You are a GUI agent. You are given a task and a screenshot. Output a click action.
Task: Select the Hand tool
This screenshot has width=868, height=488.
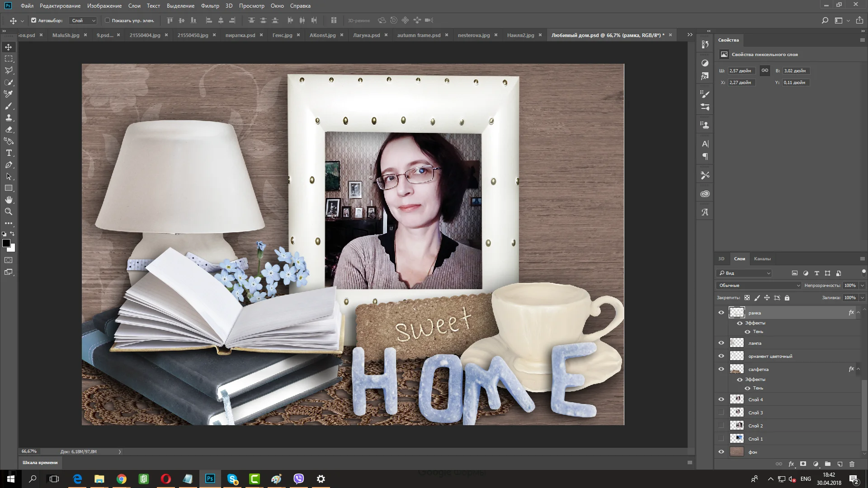click(9, 200)
